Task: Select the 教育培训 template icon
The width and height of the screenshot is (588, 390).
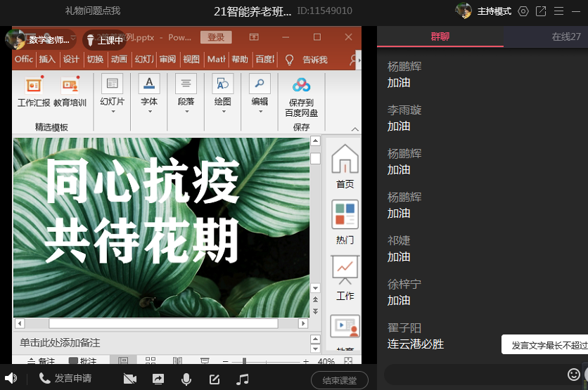Action: coord(70,92)
